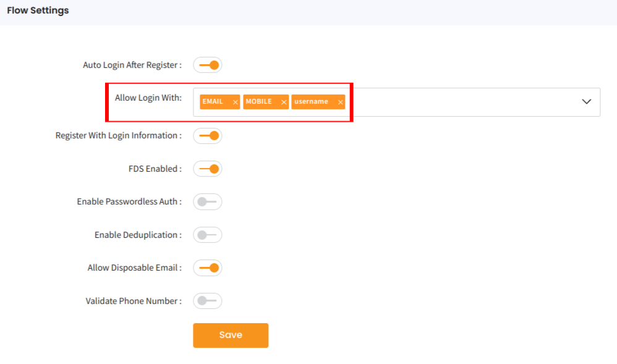Click the Allow Login With label

(148, 97)
